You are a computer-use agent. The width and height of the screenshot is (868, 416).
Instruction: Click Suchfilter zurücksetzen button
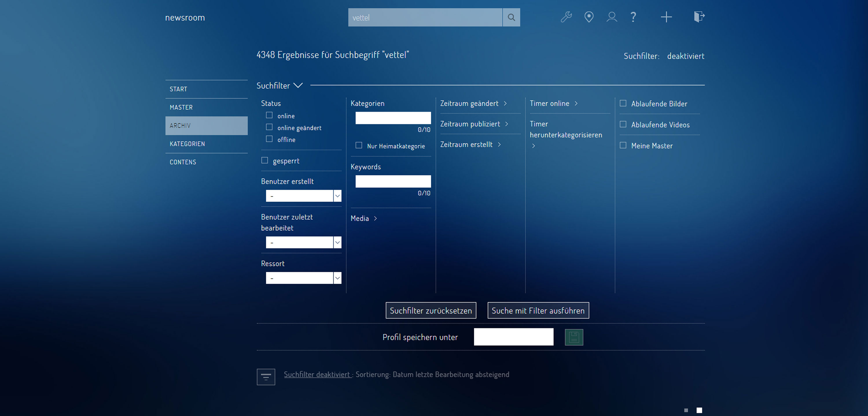(431, 311)
